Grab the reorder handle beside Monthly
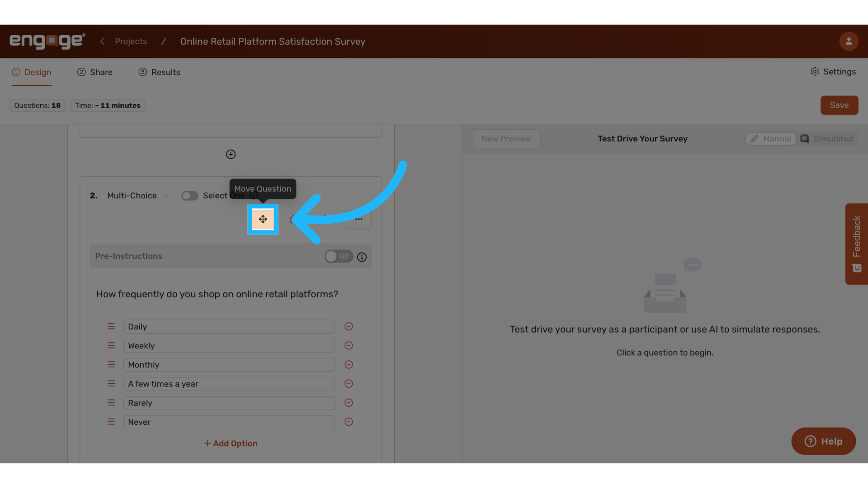Screen dimensions: 868x488 [111, 365]
